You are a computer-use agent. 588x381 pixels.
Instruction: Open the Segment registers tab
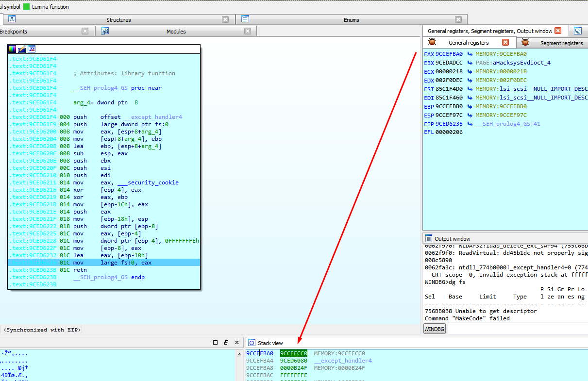(561, 43)
